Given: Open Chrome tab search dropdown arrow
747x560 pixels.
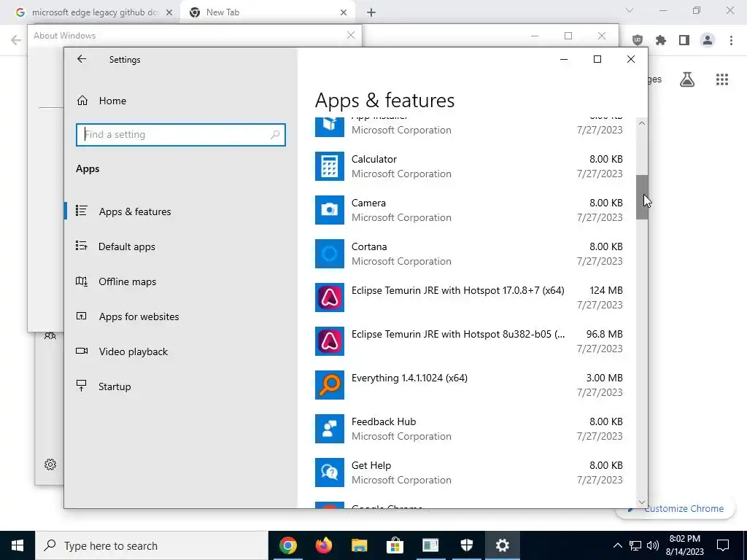Looking at the screenshot, I should [630, 10].
